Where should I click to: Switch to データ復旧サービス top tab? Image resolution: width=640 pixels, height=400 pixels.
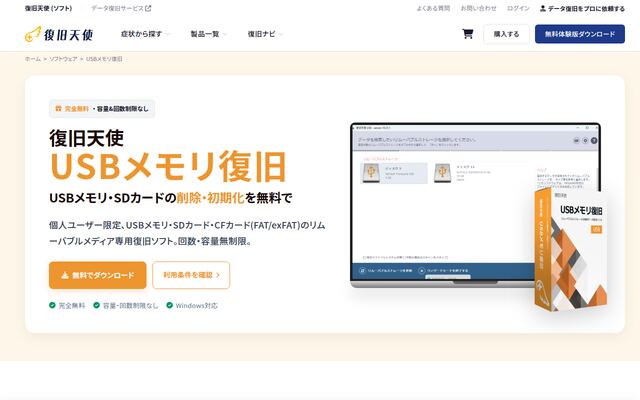[121, 8]
